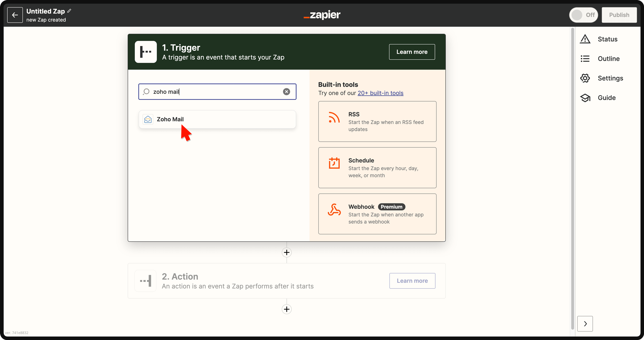Click into the zoho mail search field

coord(217,92)
